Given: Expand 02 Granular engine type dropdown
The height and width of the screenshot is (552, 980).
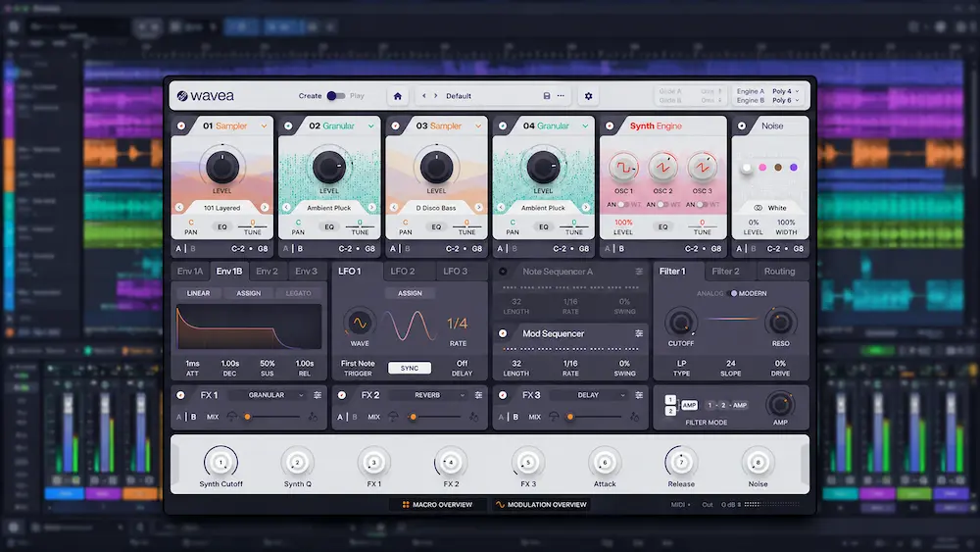Looking at the screenshot, I should coord(370,126).
